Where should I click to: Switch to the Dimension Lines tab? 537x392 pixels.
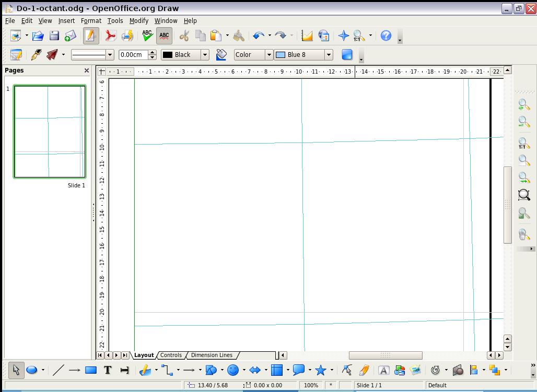[x=212, y=355]
